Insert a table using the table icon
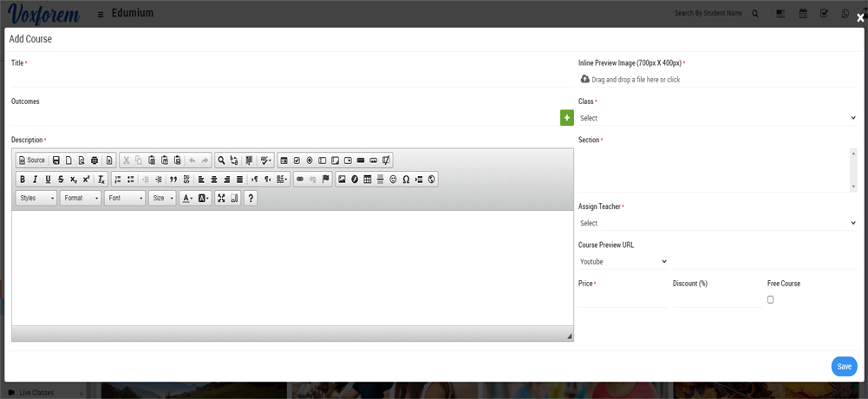This screenshot has height=399, width=868. point(368,180)
